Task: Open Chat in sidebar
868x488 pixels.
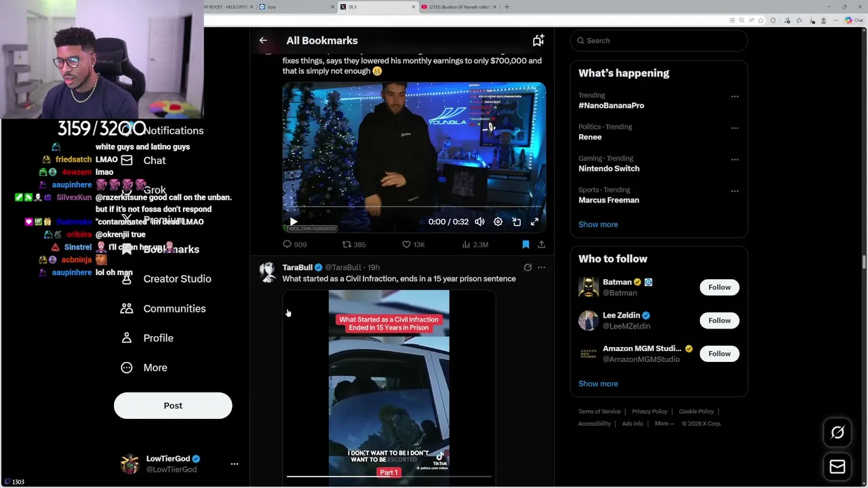Action: click(144, 161)
